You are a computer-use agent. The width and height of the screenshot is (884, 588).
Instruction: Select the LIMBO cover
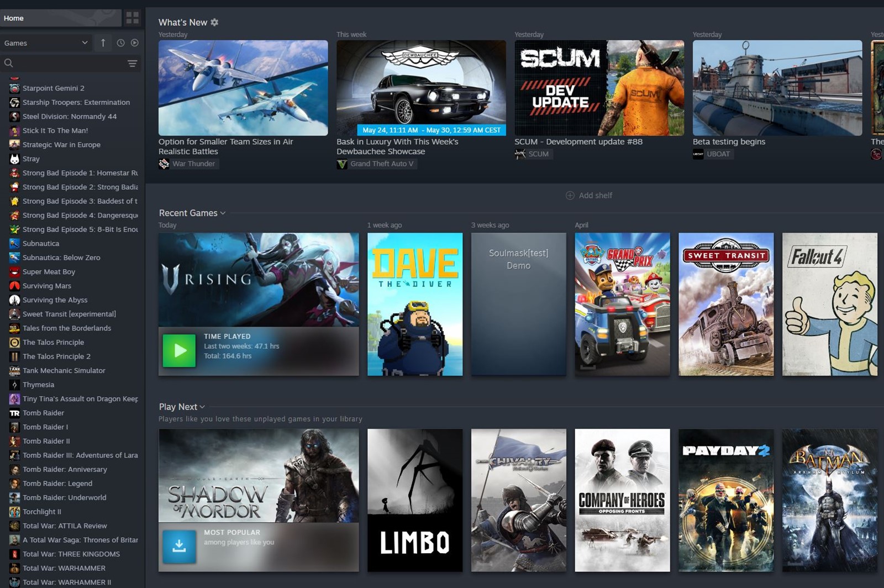[415, 500]
